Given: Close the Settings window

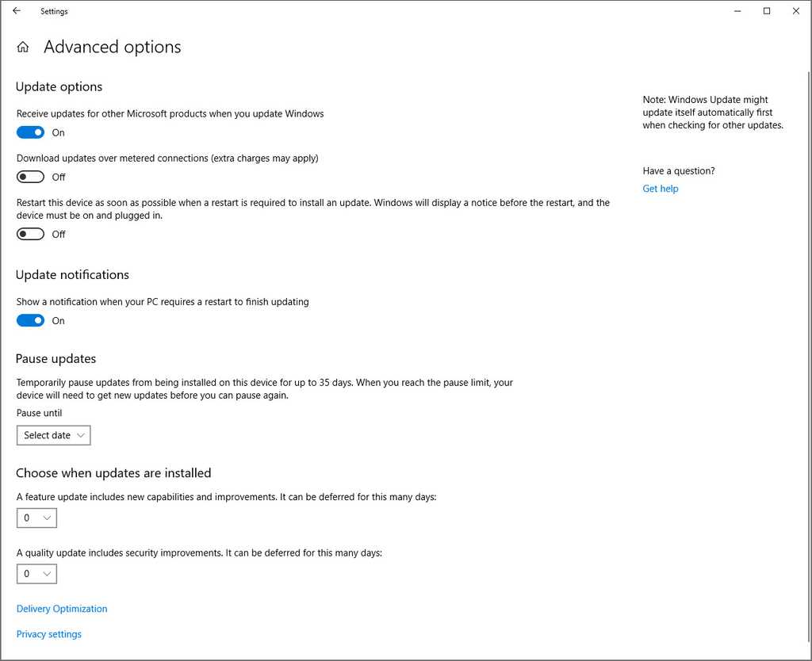Looking at the screenshot, I should click(x=796, y=11).
